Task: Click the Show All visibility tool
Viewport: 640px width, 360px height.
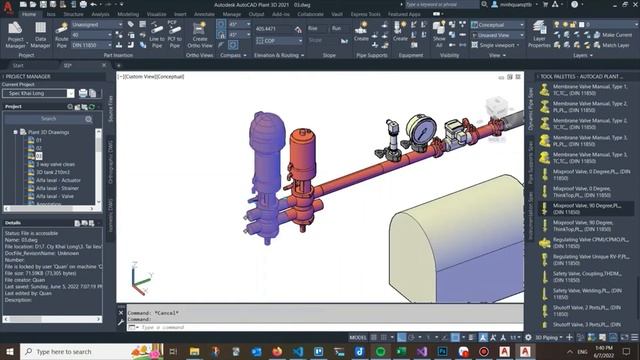Action: point(439,34)
